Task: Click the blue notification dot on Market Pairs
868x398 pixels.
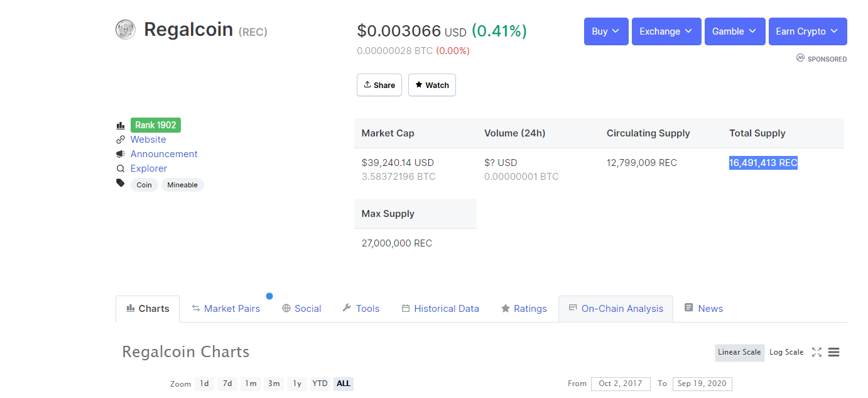Action: (269, 296)
